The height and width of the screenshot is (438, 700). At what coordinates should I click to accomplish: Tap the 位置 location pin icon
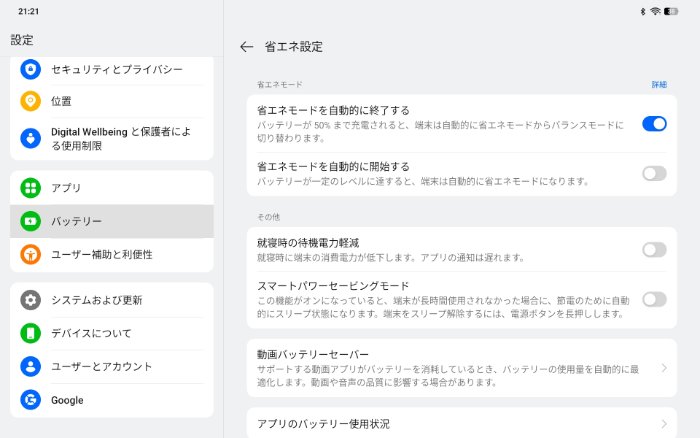click(31, 101)
